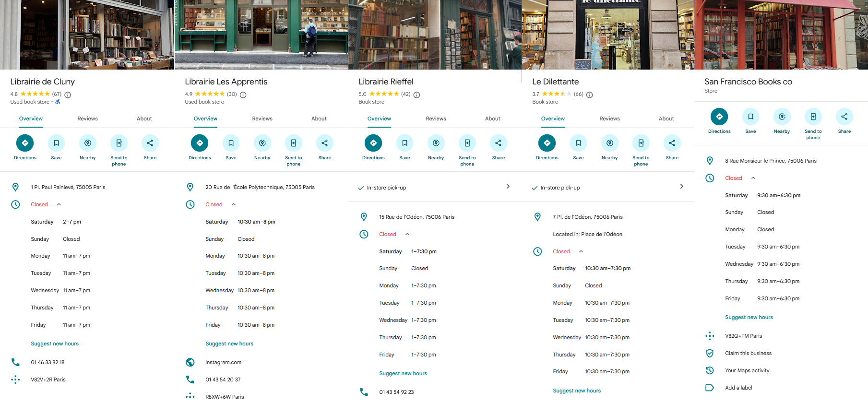Screen dimensions: 868x403
Task: Open San Francisco Books co storefront photo
Action: tap(781, 35)
